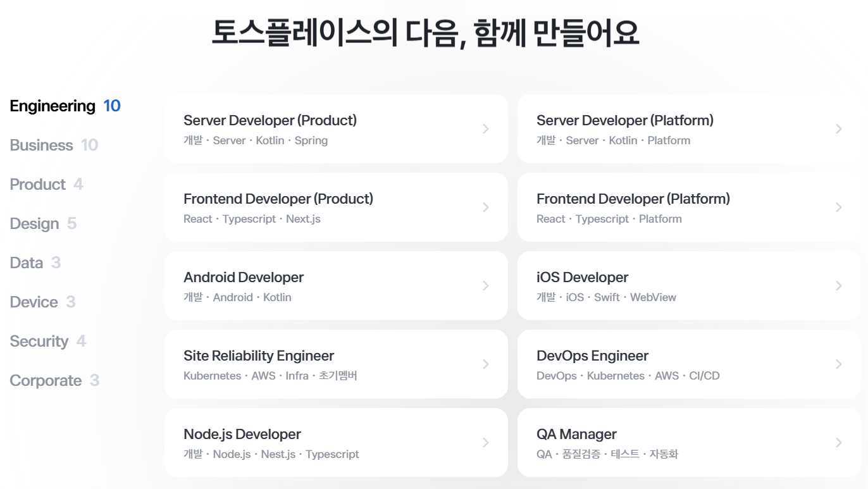
Task: Open arrow on Node.js Developer card
Action: pos(486,443)
